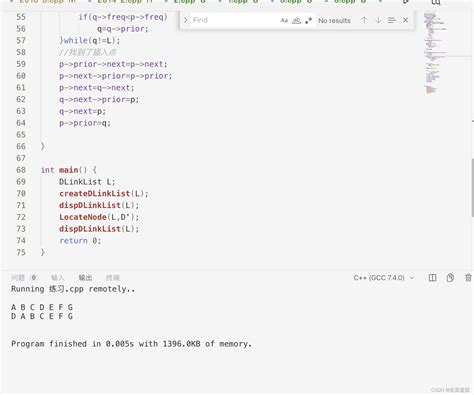Focus the Find input field
This screenshot has width=474, height=395.
(235, 20)
